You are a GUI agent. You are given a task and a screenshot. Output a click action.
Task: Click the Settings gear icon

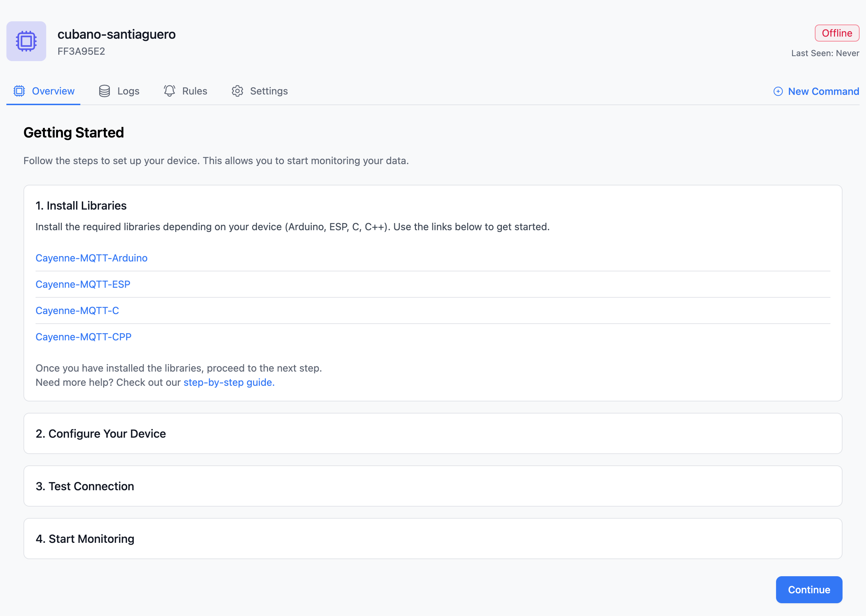tap(237, 91)
